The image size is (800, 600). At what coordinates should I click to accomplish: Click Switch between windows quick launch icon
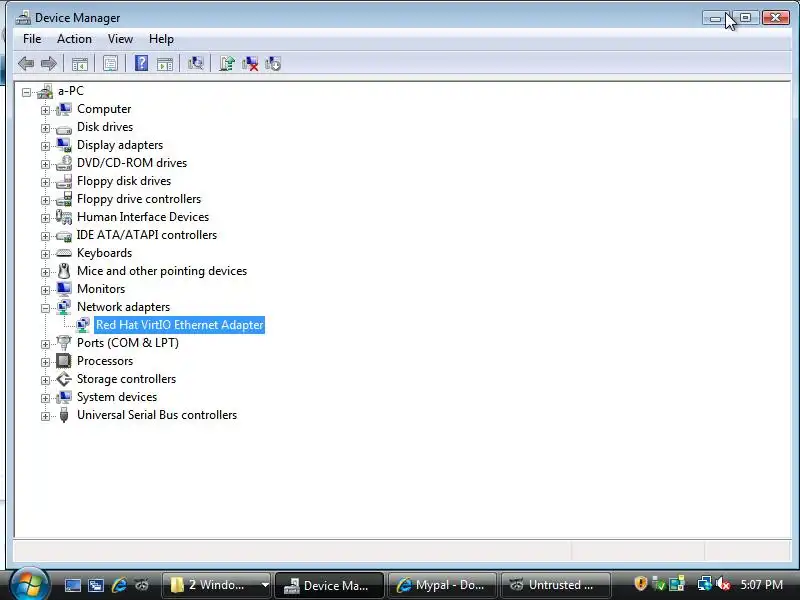(x=95, y=585)
